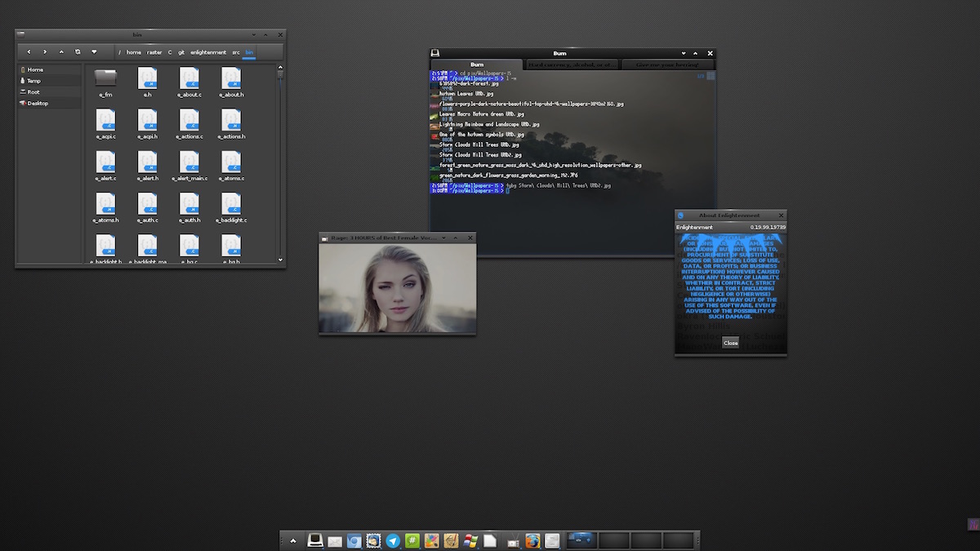Open the Bum window's title bar chevron menu
980x551 pixels.
tap(684, 53)
